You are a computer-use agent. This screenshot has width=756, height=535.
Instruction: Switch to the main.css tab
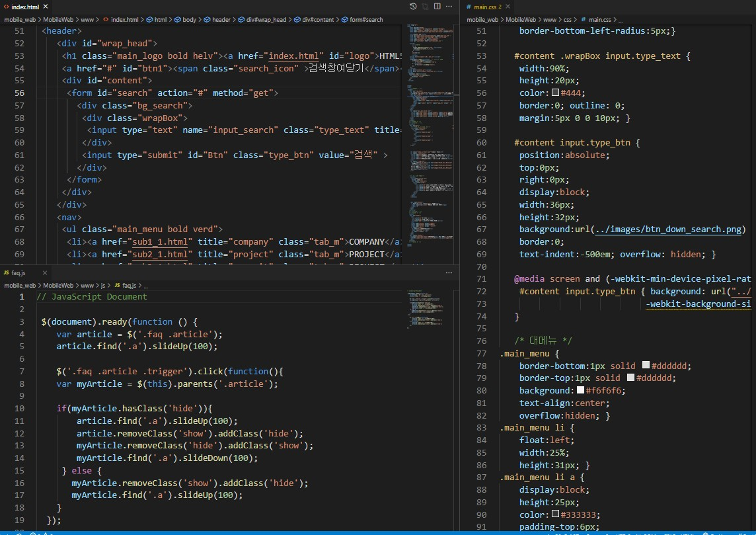[486, 7]
